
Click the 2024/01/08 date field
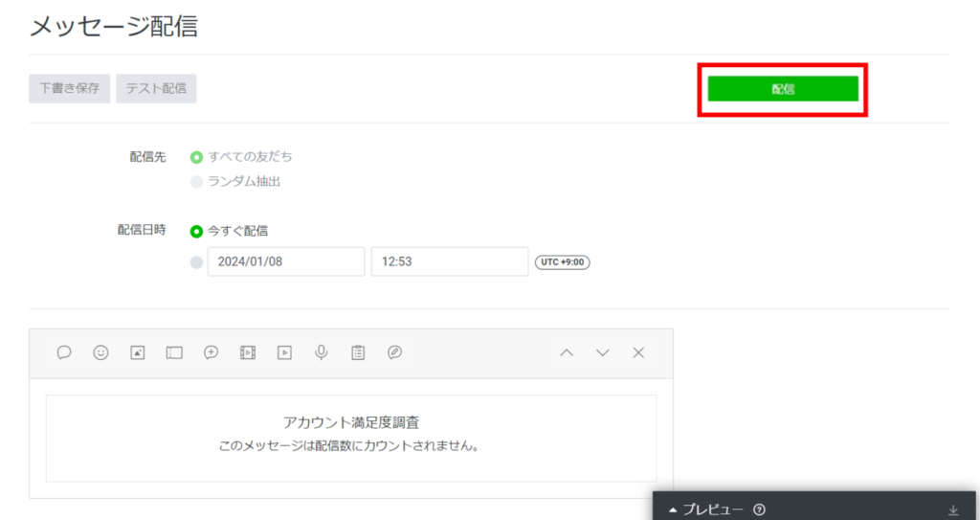click(x=285, y=261)
